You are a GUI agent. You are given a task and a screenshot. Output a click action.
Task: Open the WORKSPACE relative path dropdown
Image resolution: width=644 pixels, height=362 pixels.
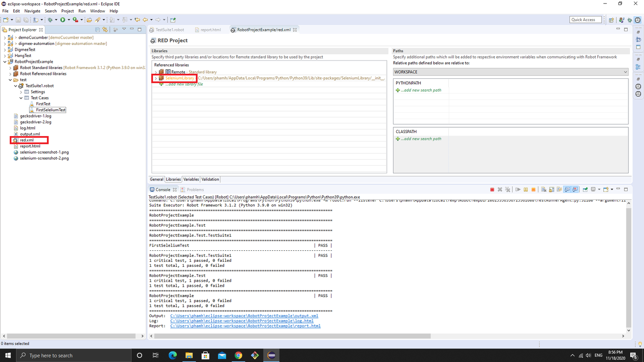(x=511, y=72)
